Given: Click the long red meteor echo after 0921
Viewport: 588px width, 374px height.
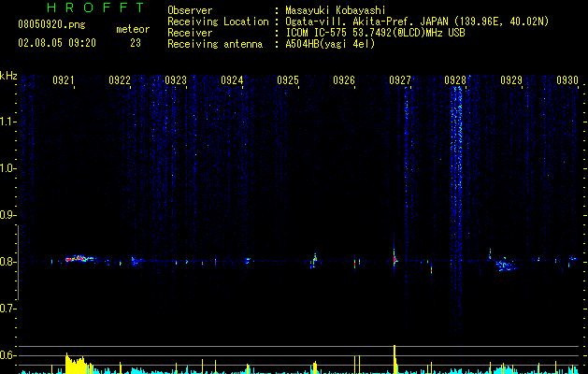Looking at the screenshot, I should tap(79, 258).
